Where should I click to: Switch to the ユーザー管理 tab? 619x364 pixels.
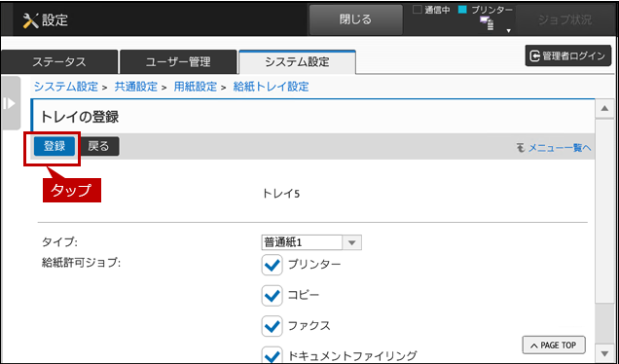click(178, 62)
